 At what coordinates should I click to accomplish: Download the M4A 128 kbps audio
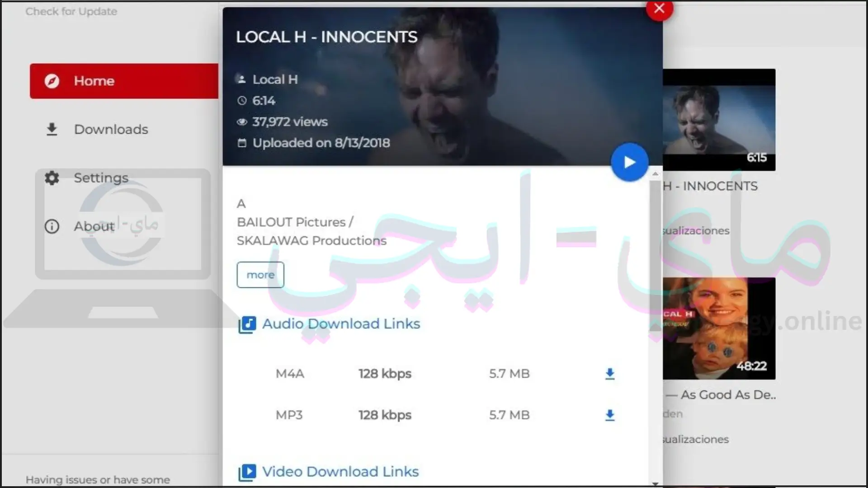point(610,374)
